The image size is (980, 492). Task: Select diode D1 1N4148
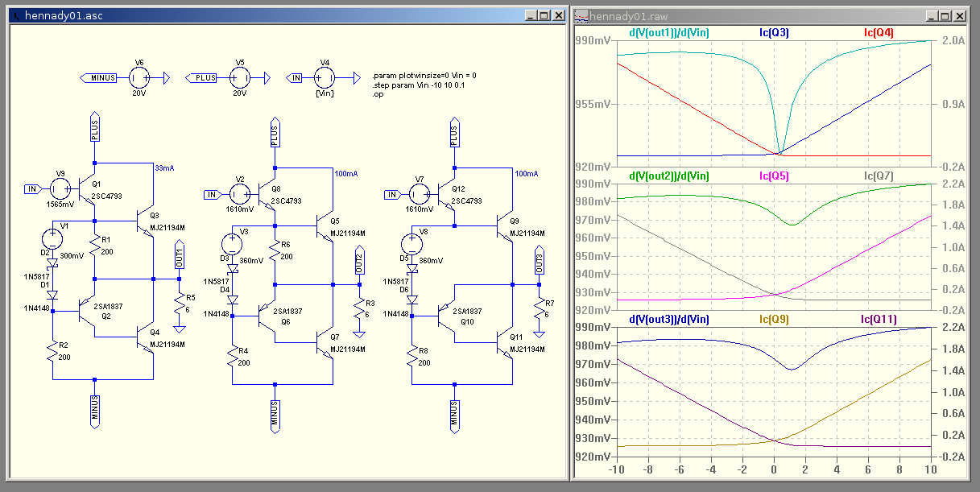[x=53, y=294]
